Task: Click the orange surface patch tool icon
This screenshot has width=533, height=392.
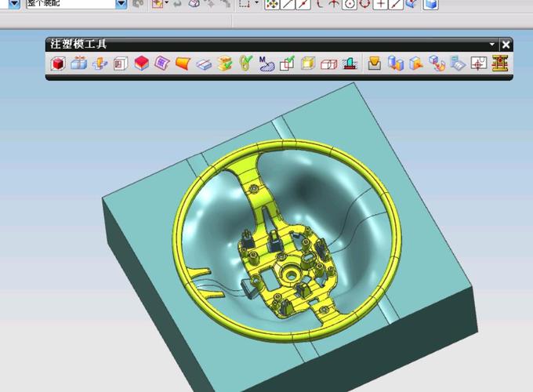Action: [x=183, y=64]
